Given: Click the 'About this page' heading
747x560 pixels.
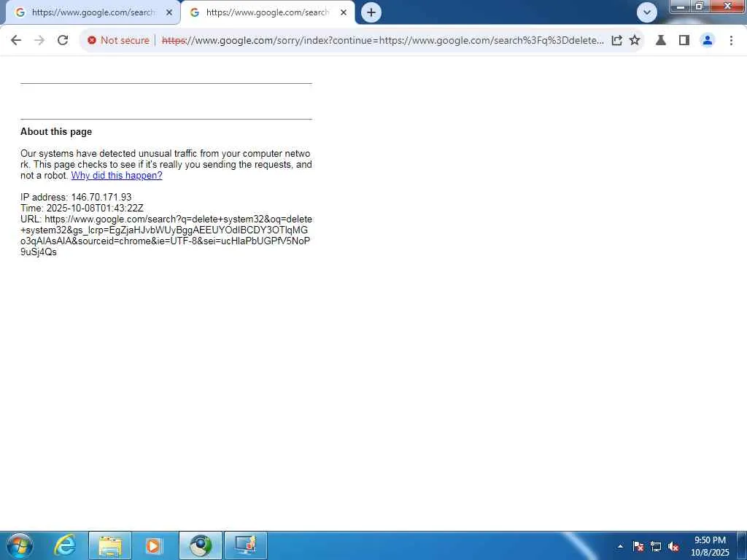Looking at the screenshot, I should [x=56, y=131].
